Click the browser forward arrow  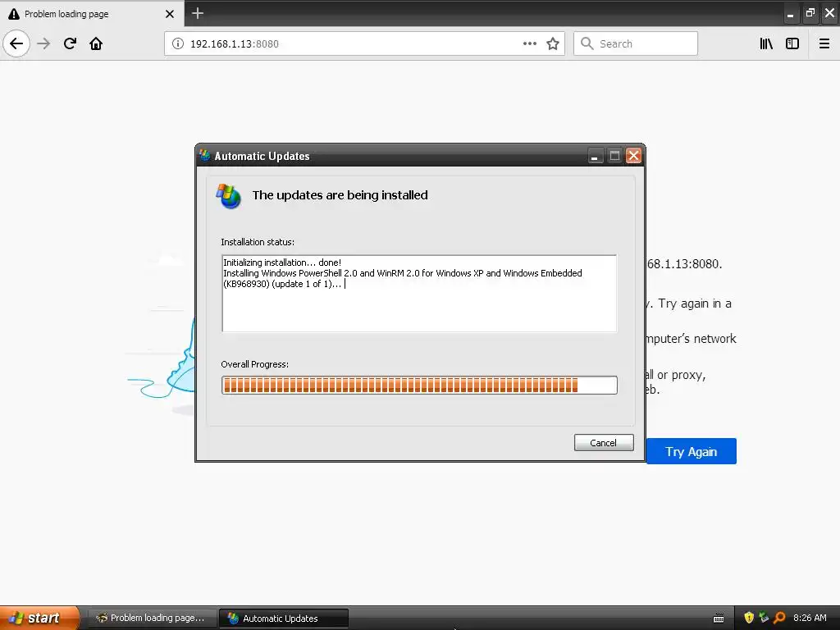pyautogui.click(x=43, y=43)
